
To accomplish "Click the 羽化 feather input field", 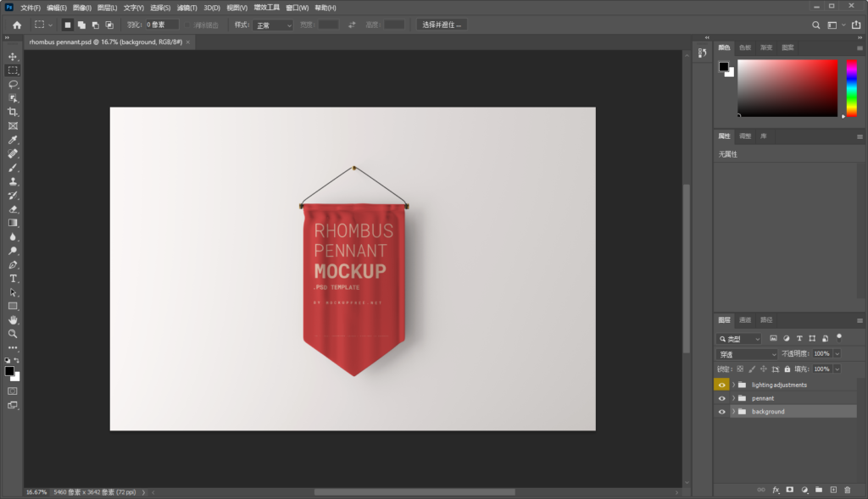I will click(162, 25).
